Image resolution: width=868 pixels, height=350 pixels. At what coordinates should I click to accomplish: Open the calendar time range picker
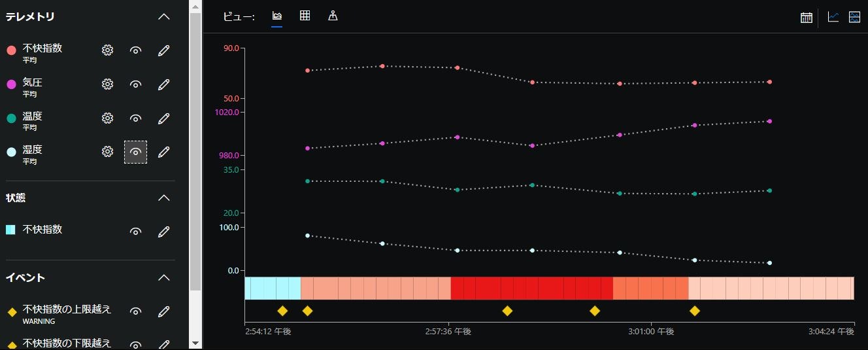click(x=807, y=17)
